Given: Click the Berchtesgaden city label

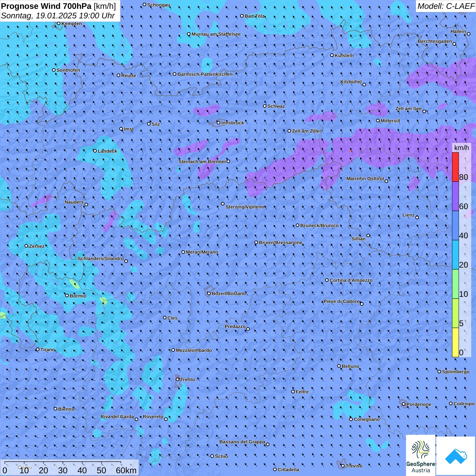Looking at the screenshot, I should coord(435,41).
